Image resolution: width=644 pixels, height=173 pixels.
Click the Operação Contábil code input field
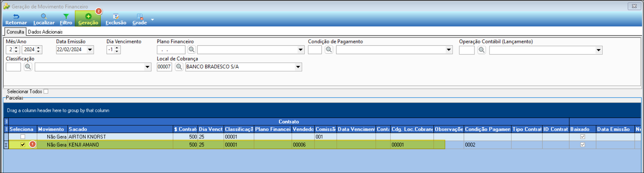(466, 50)
